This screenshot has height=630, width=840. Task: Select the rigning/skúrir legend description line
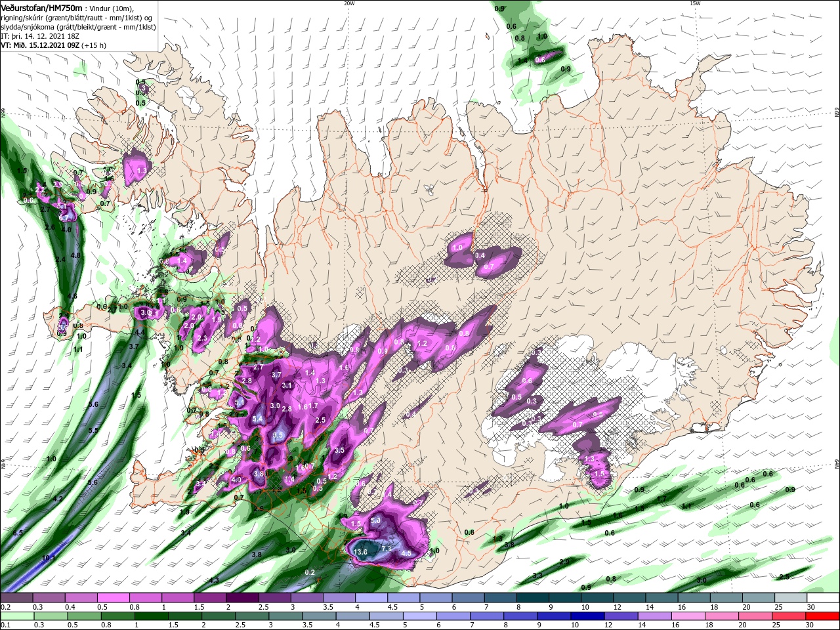tap(77, 18)
